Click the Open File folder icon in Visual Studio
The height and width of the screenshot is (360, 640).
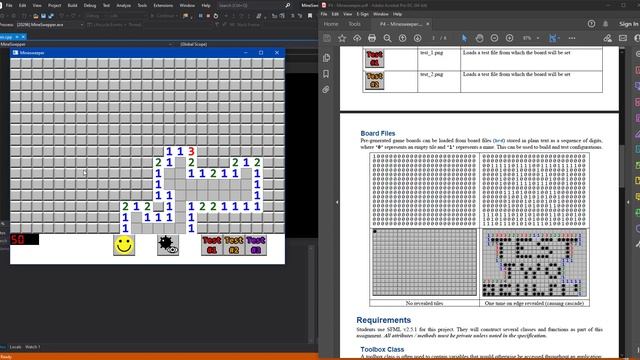(36, 16)
